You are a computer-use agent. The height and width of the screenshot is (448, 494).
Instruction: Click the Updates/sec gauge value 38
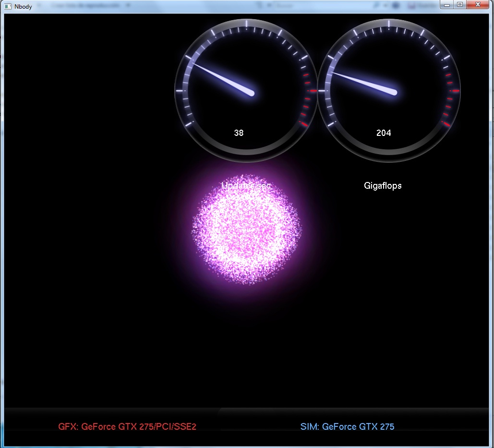[x=239, y=133]
